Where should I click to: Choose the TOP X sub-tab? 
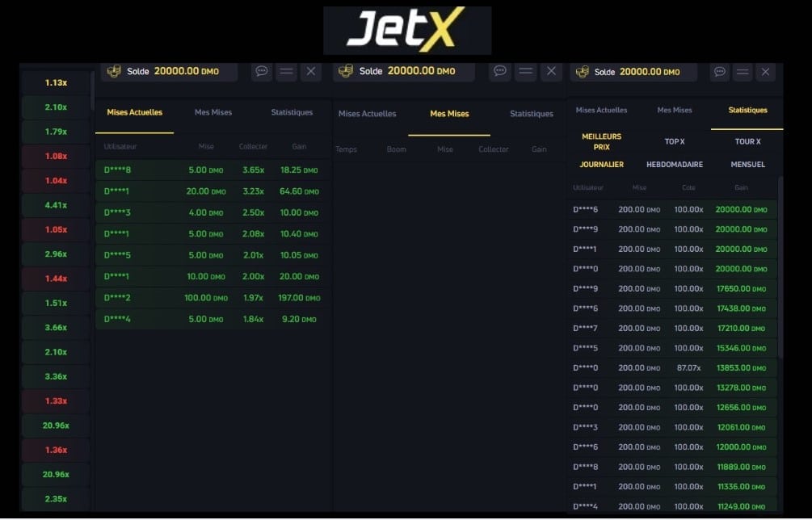point(675,142)
